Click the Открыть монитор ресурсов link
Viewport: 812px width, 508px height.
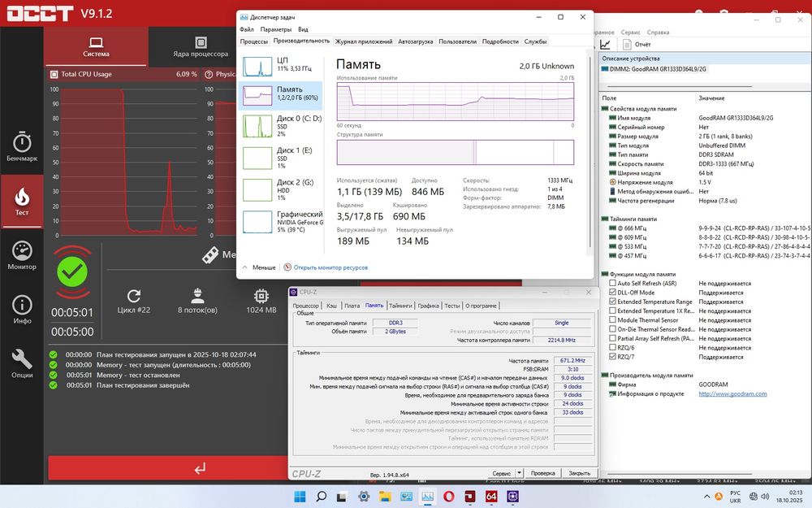(x=330, y=267)
